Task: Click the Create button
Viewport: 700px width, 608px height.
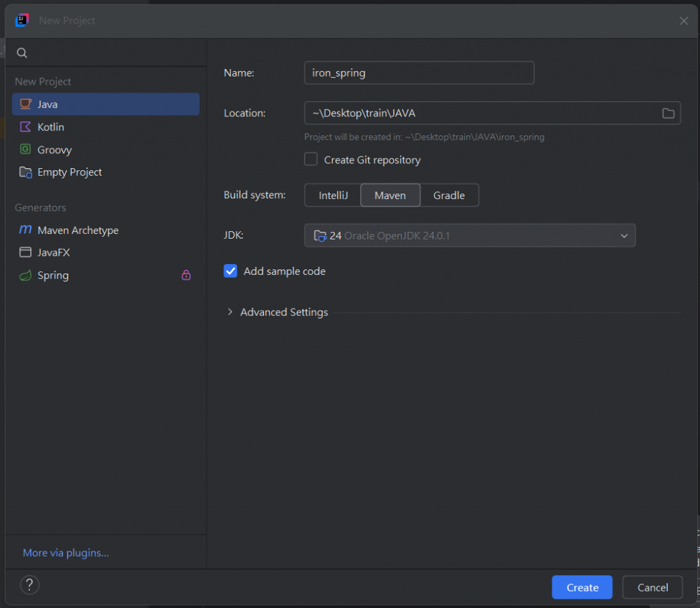Action: click(582, 587)
